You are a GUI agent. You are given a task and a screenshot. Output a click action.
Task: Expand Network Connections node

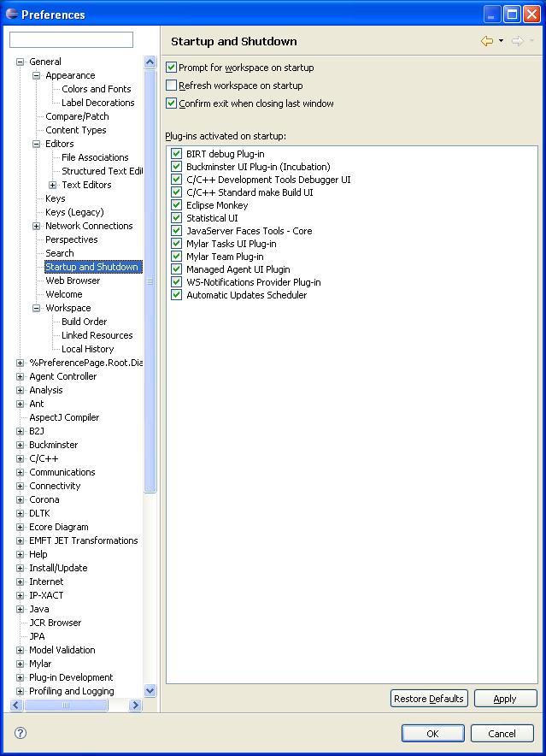(x=36, y=226)
